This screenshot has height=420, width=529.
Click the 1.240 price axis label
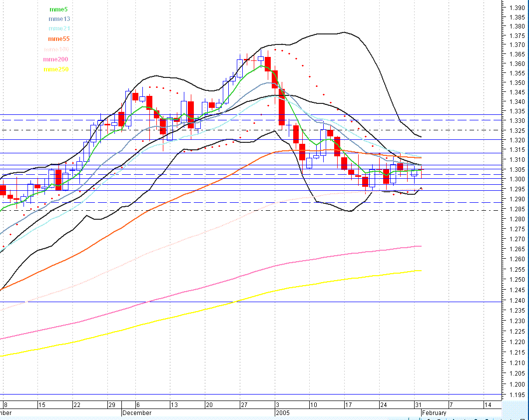[517, 300]
